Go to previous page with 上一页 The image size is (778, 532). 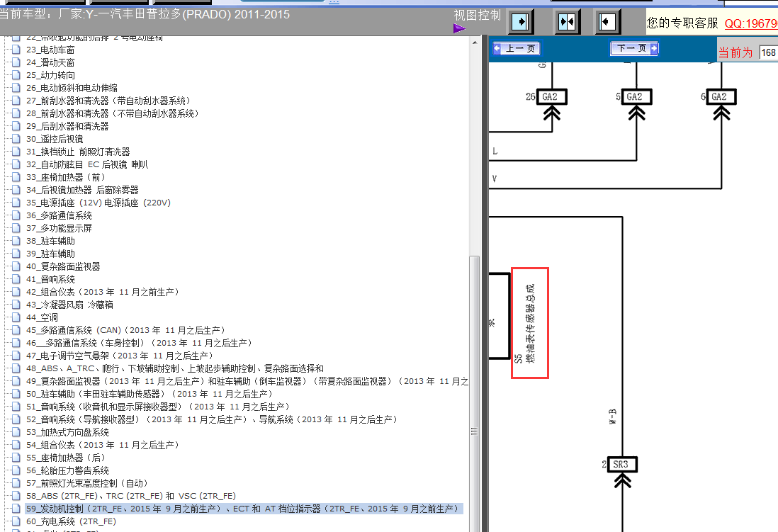point(516,48)
